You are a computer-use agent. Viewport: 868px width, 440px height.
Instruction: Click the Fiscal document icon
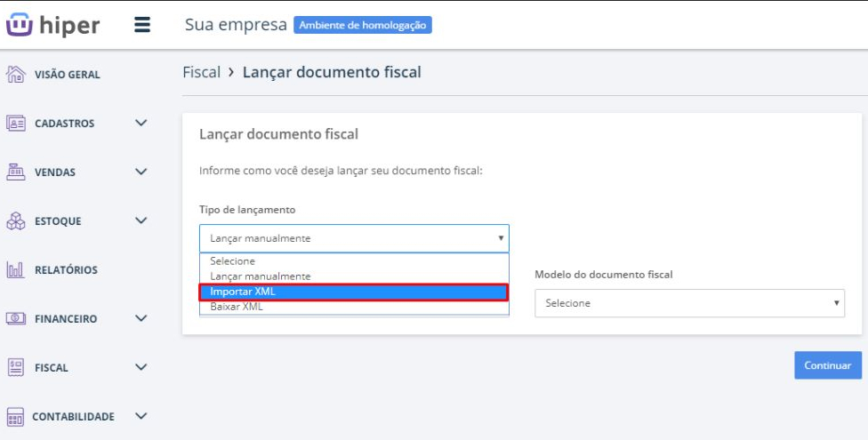click(x=15, y=367)
